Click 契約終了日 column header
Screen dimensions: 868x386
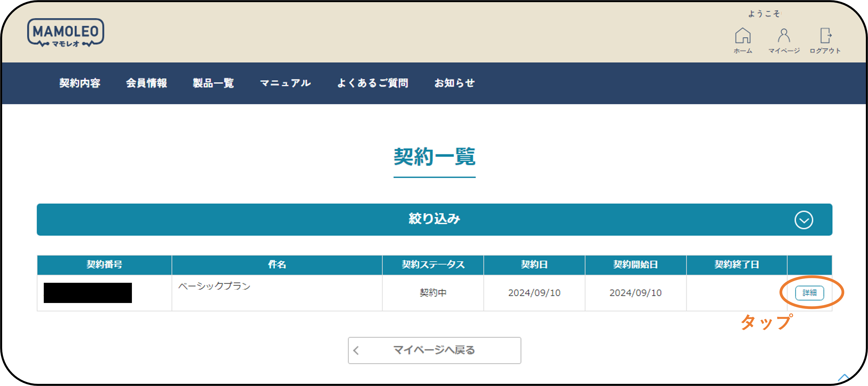[737, 265]
